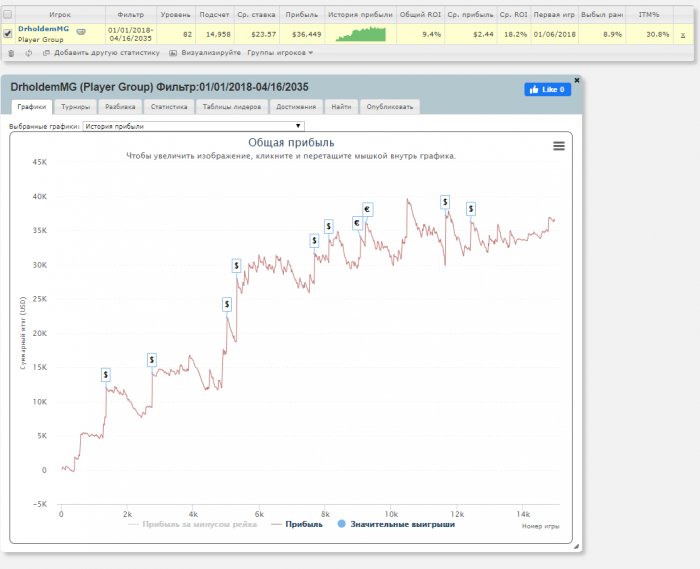
Task: Click the Facebook Like button
Action: click(x=547, y=89)
